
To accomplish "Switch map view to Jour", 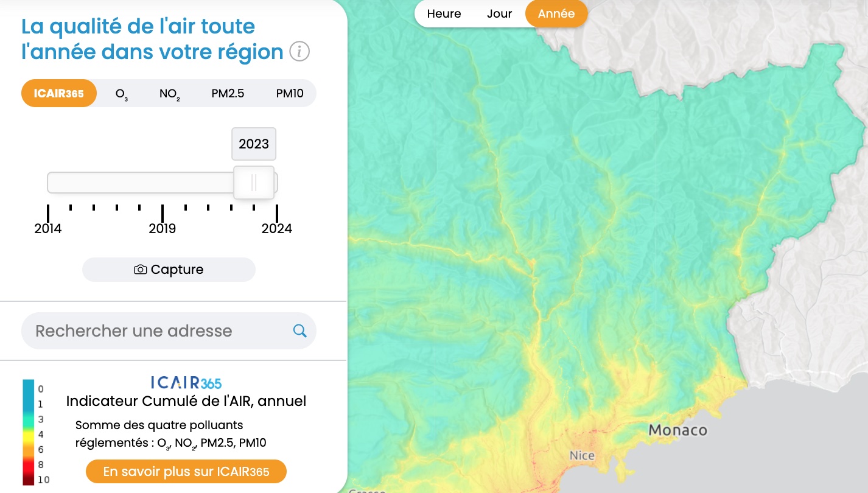I will tap(499, 13).
